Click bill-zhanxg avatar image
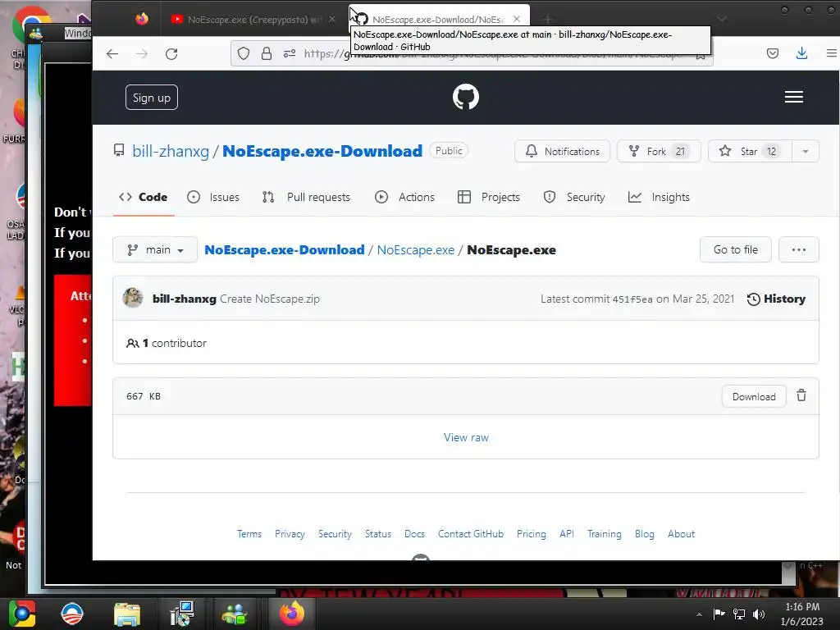The width and height of the screenshot is (840, 630). coord(132,298)
